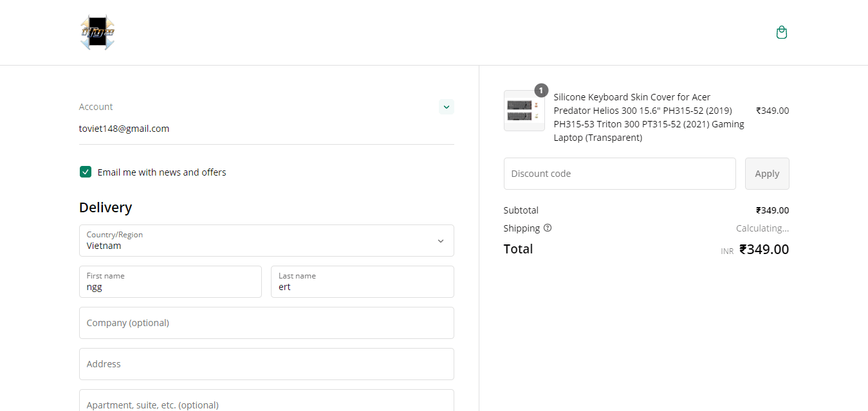
Task: Select the Apartment, suite field
Action: click(x=266, y=401)
